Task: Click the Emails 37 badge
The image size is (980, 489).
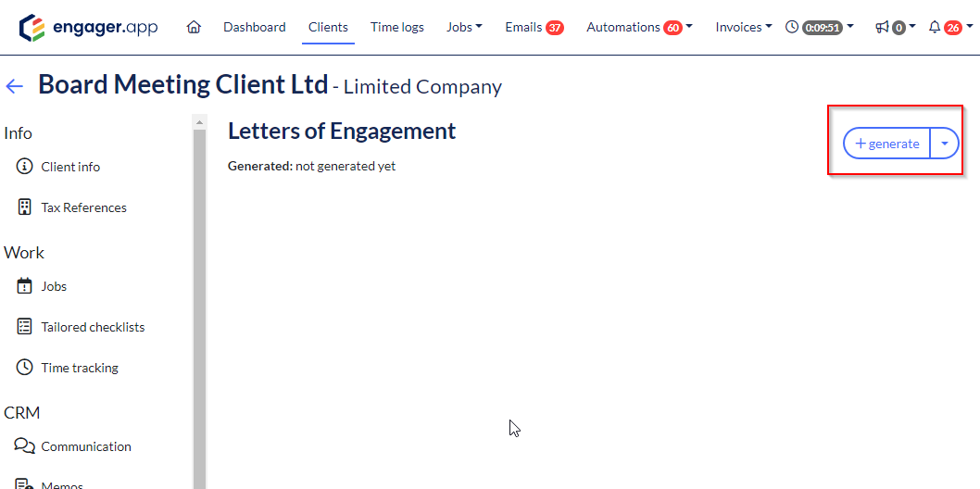Action: point(554,28)
